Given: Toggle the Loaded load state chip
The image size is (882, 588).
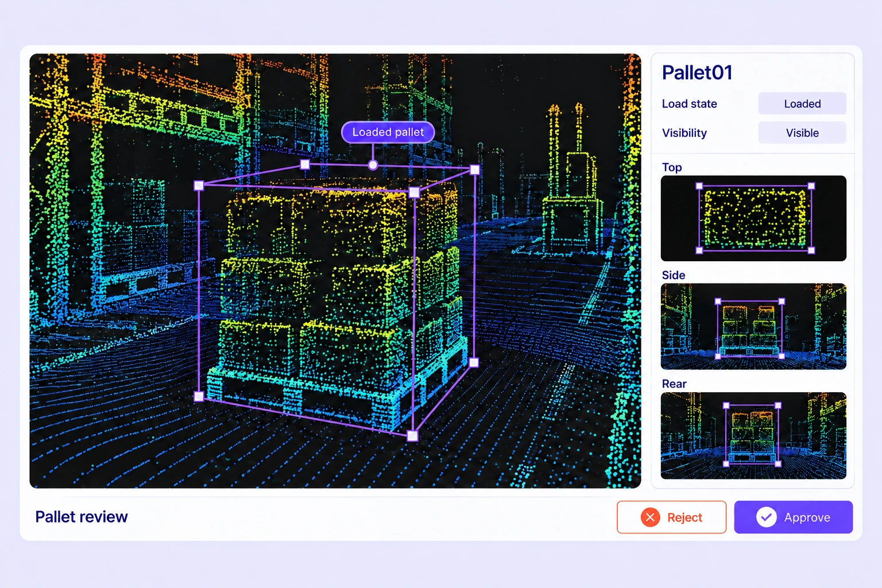Looking at the screenshot, I should pyautogui.click(x=802, y=104).
